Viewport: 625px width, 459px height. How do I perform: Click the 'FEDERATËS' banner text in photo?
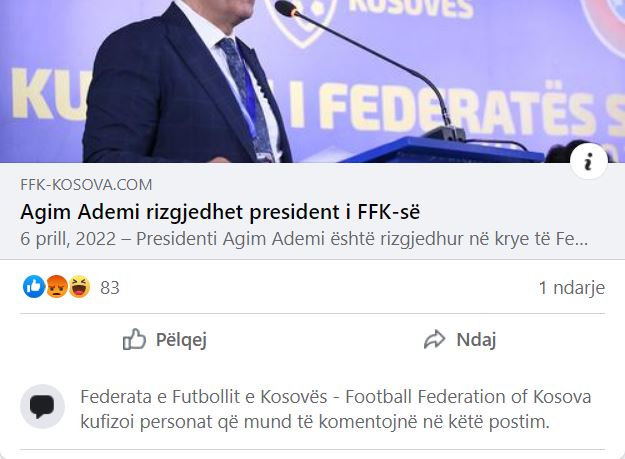coord(460,108)
